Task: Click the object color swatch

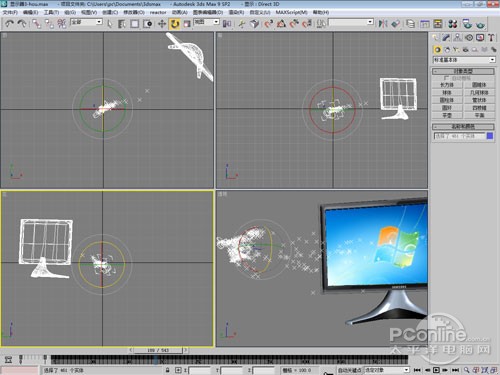Action: (x=490, y=136)
